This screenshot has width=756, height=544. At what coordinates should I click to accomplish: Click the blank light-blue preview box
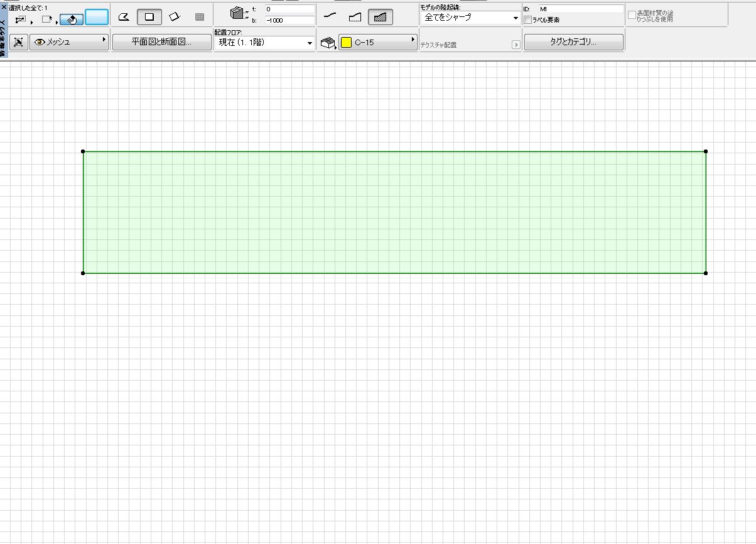pyautogui.click(x=97, y=18)
